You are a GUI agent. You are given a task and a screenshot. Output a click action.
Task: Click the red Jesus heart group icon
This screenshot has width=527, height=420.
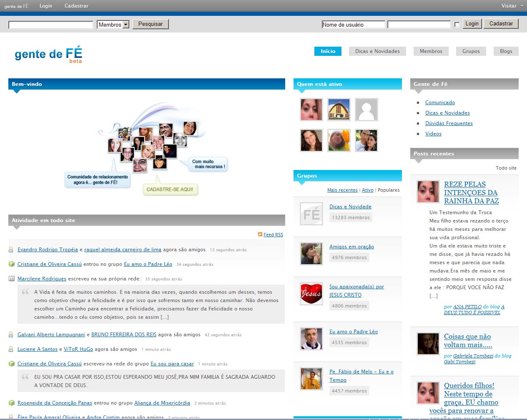click(311, 294)
